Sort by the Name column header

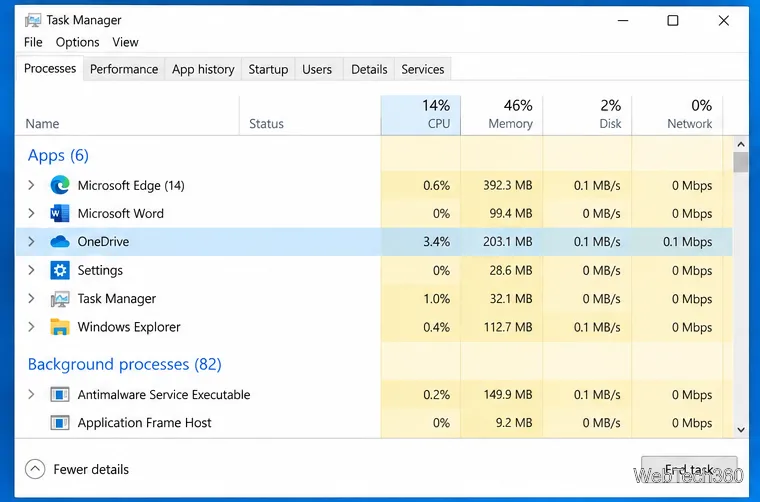click(127, 116)
